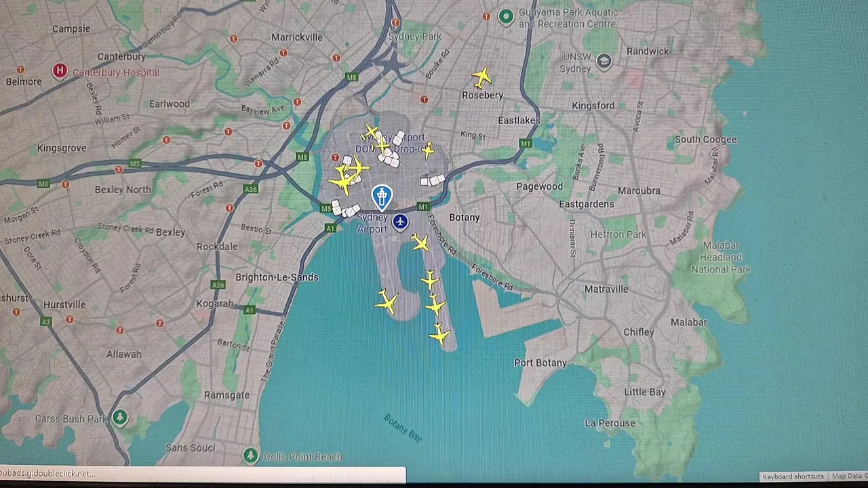Image resolution: width=868 pixels, height=488 pixels.
Task: Select the Heffron Park label
Action: coord(618,235)
